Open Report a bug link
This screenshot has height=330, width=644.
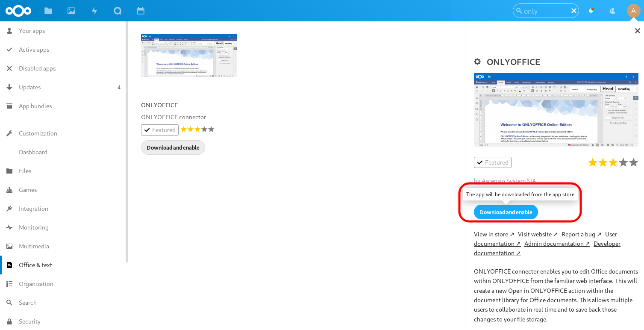(582, 234)
